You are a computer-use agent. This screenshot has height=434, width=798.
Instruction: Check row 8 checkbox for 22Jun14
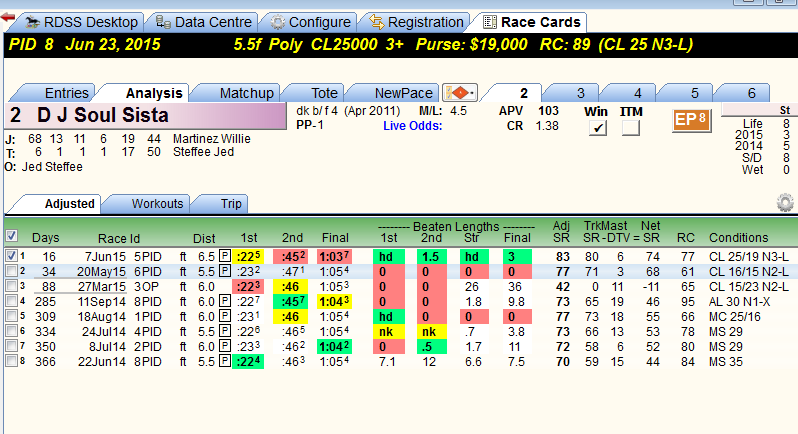pyautogui.click(x=11, y=361)
